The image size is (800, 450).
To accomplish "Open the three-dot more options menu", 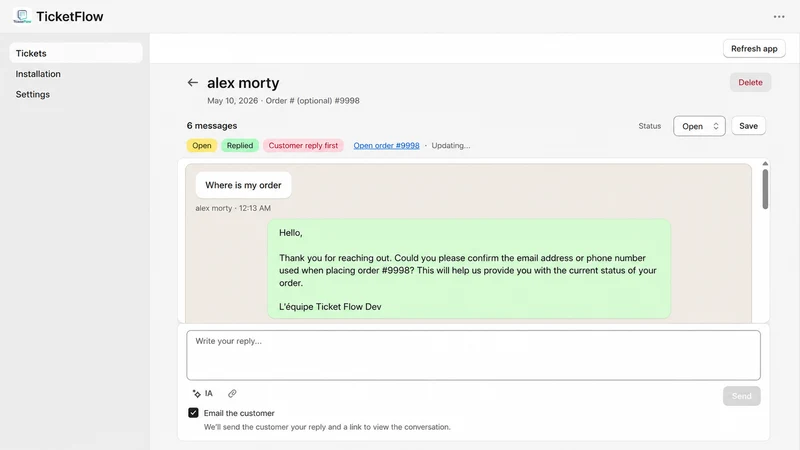I will [779, 17].
